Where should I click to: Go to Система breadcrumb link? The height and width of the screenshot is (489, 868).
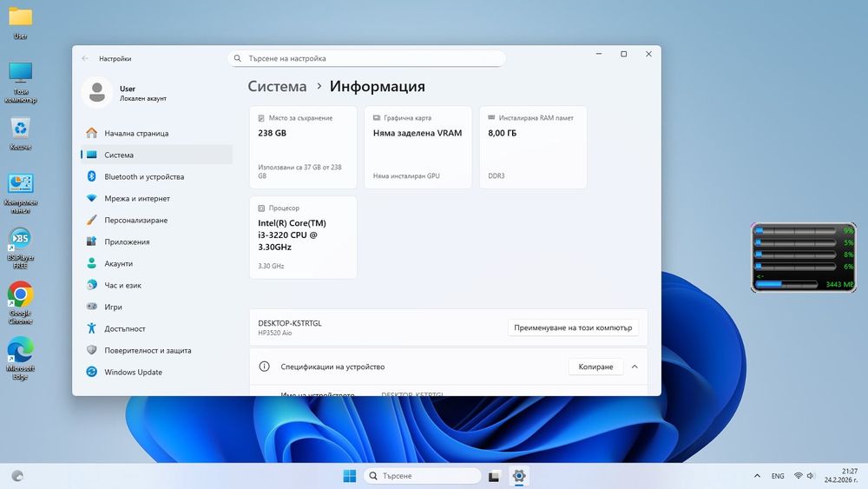point(277,86)
